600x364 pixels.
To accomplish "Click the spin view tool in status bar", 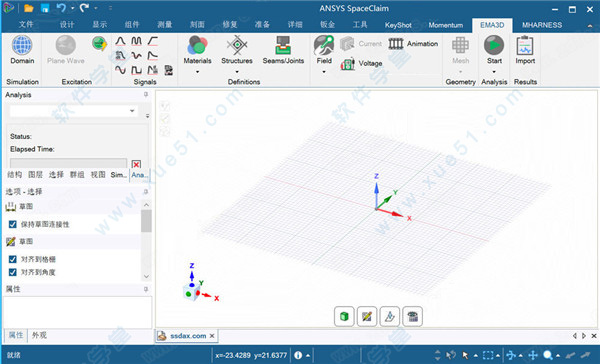I will tap(511, 355).
